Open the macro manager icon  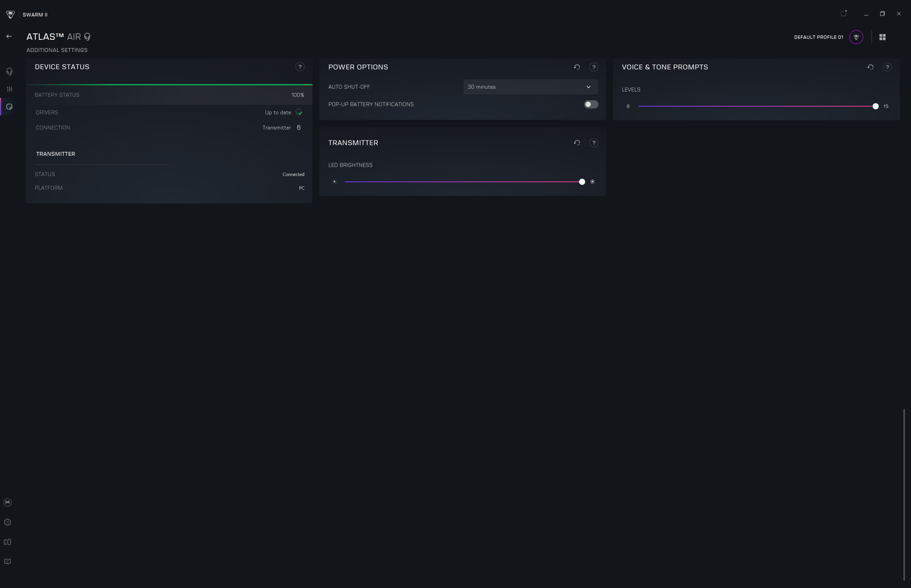(8, 503)
